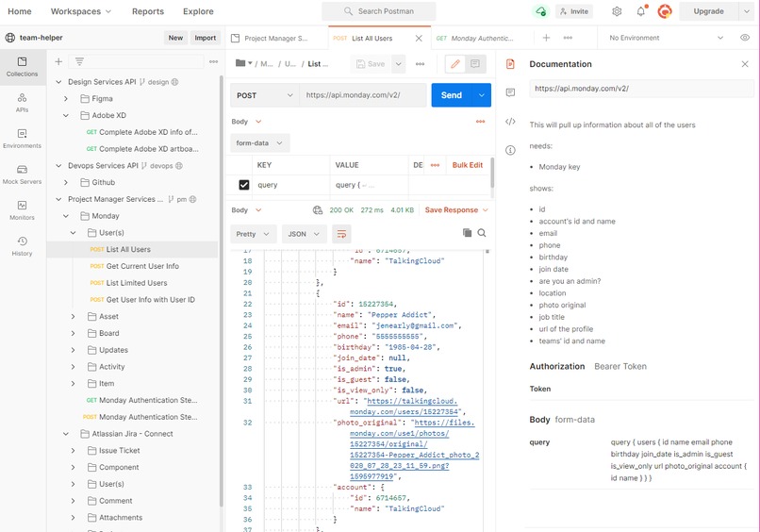Image resolution: width=760 pixels, height=532 pixels.
Task: Open the Environments sidebar section
Action: point(23,139)
